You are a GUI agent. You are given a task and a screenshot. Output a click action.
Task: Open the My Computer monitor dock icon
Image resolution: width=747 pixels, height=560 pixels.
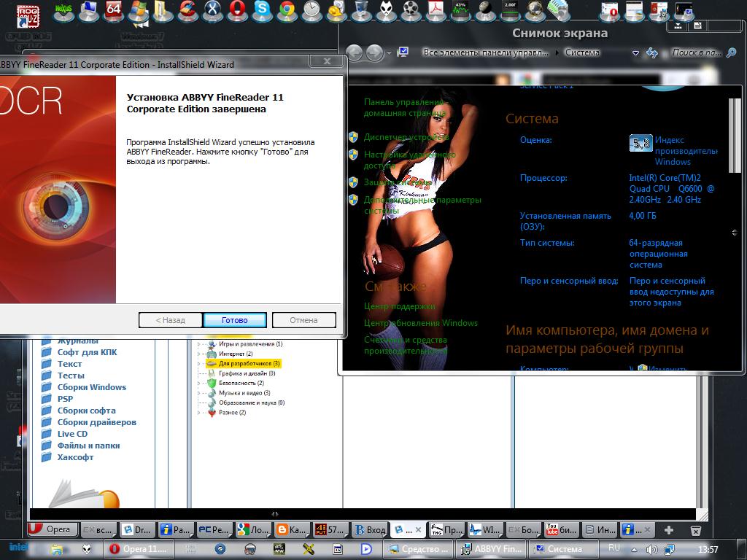(x=88, y=10)
